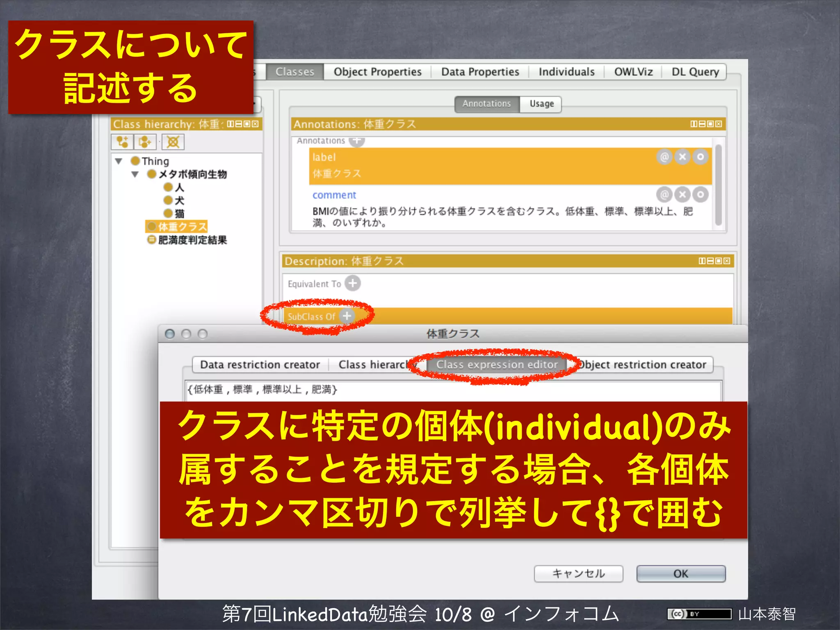840x630 pixels.
Task: Select the 猫 class in the hierarchy
Action: [x=174, y=214]
